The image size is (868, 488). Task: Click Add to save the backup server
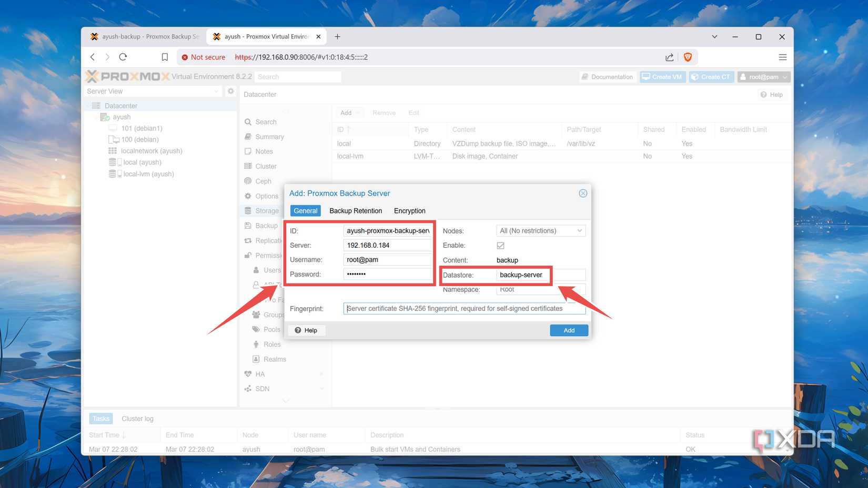point(568,330)
